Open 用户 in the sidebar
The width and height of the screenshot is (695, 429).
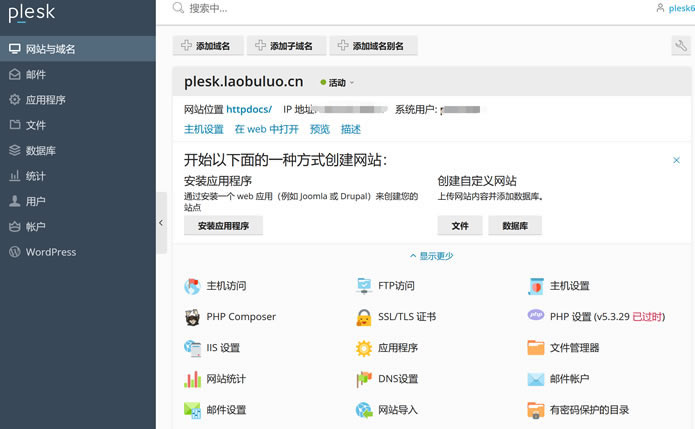coord(78,201)
